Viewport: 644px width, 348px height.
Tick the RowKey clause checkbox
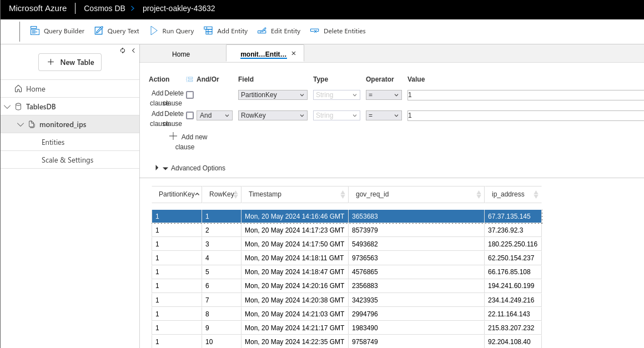pos(190,115)
